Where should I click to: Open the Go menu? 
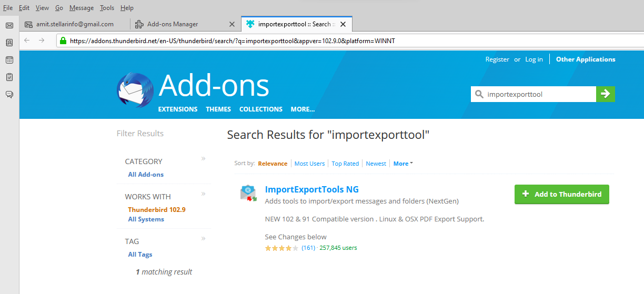(x=59, y=8)
